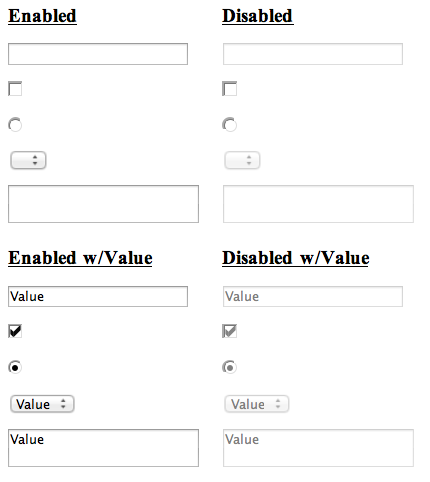
Task: Uncheck the checked enabled checkbox
Action: coord(15,331)
